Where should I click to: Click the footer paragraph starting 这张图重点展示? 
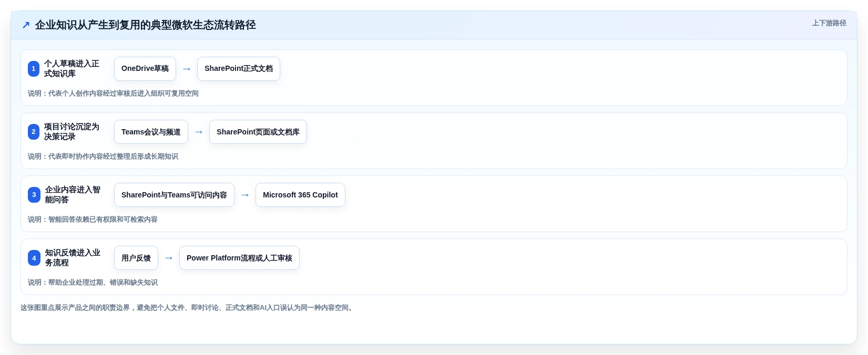click(188, 308)
